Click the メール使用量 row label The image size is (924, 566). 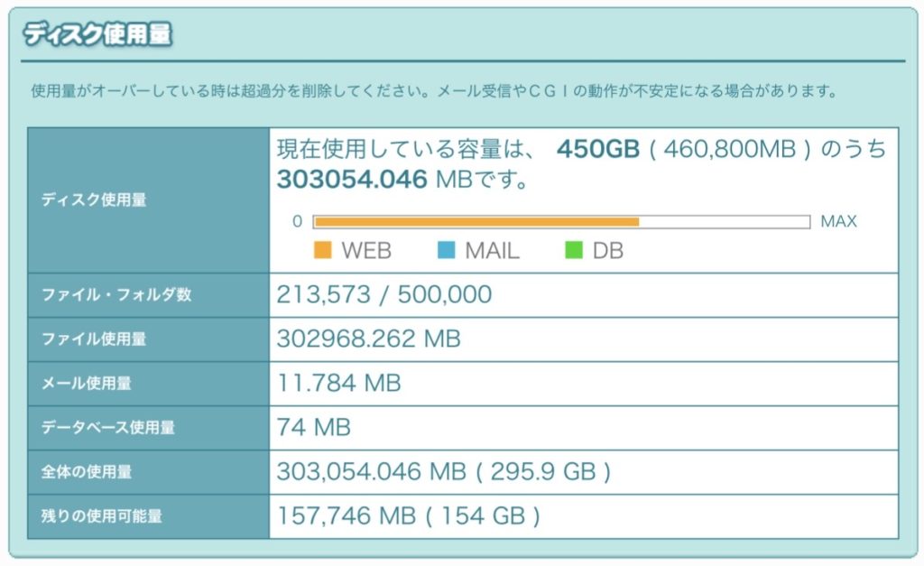tap(87, 384)
